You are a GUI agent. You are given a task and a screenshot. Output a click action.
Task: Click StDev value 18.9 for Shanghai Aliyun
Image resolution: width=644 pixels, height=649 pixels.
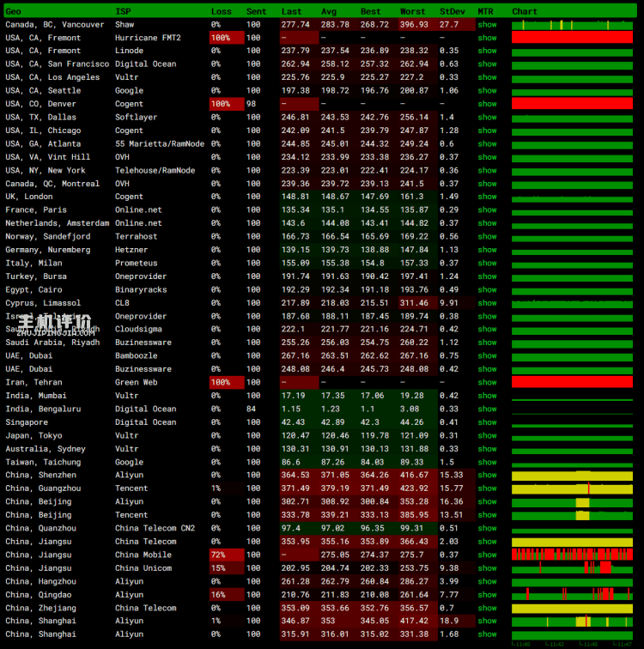[x=449, y=621]
